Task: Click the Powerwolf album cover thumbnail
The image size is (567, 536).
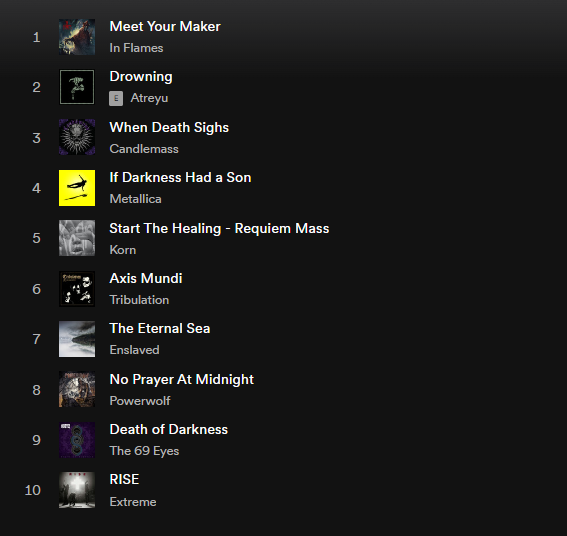Action: click(x=77, y=390)
